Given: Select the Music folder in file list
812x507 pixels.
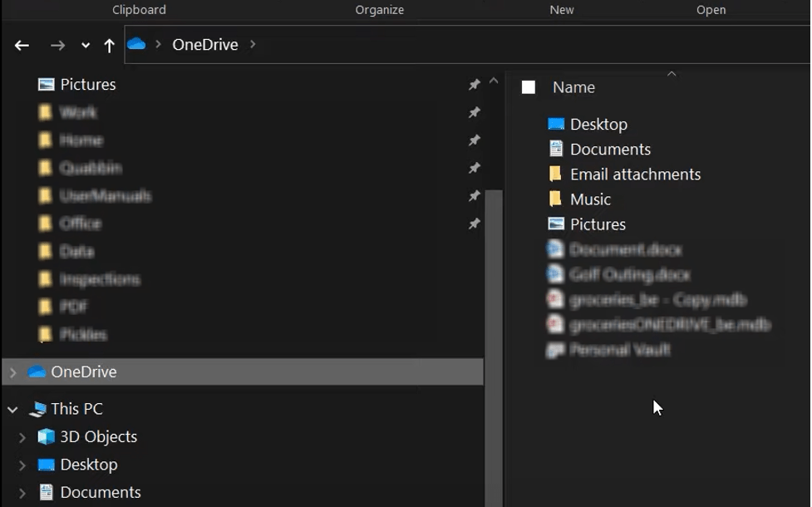Looking at the screenshot, I should coord(590,199).
